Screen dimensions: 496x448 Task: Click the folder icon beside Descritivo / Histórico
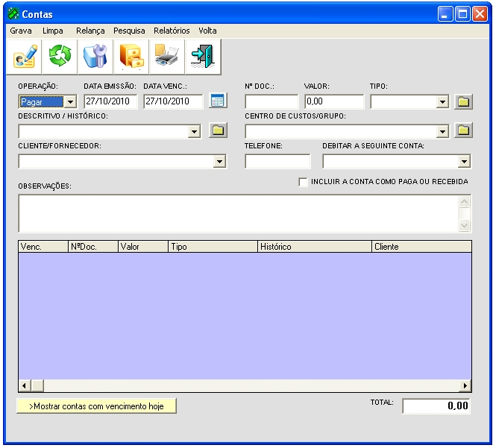(x=217, y=131)
